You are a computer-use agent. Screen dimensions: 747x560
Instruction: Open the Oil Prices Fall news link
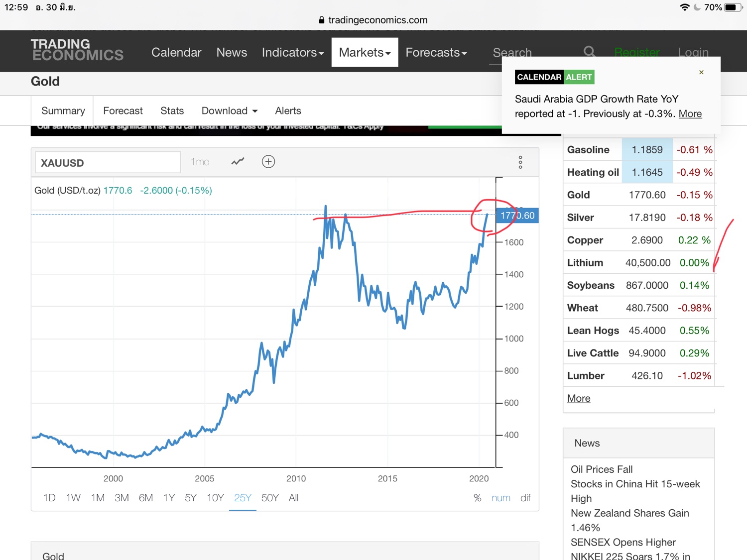602,469
